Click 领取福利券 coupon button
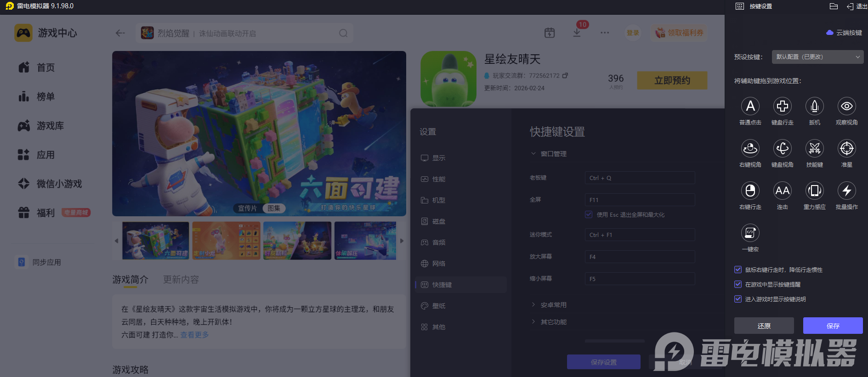This screenshot has width=868, height=377. [679, 33]
